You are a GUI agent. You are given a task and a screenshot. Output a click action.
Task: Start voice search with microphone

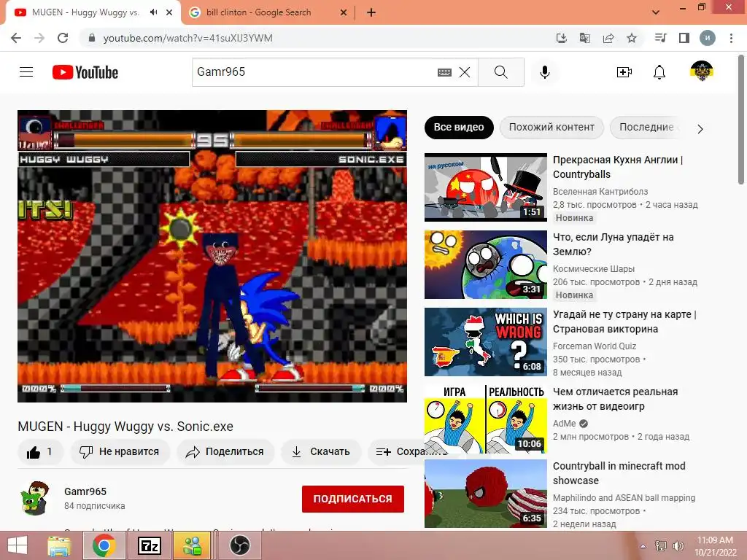[544, 72]
